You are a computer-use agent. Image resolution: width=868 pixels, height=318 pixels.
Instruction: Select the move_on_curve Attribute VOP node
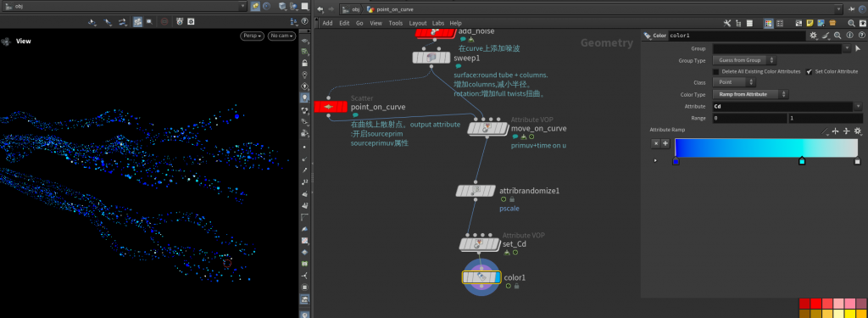tap(487, 129)
